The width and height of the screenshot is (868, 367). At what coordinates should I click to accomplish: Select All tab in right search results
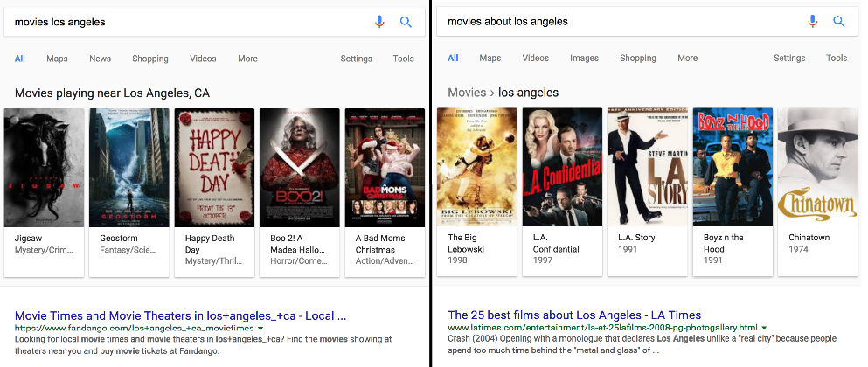(453, 59)
